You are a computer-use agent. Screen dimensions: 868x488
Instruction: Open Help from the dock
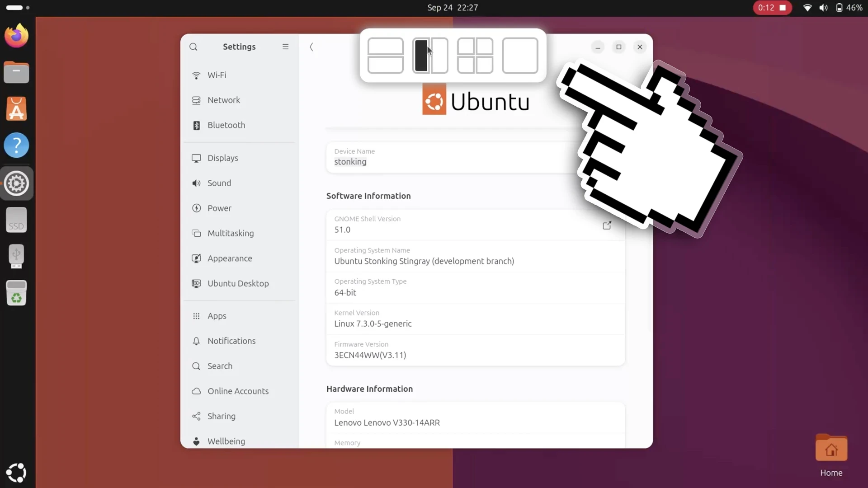point(17,145)
